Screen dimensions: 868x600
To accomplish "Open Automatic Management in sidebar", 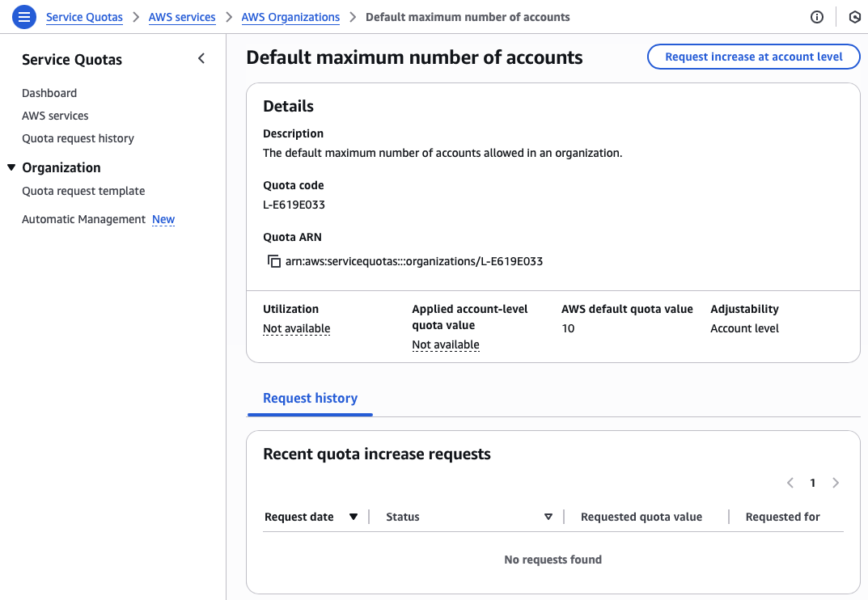I will (83, 219).
